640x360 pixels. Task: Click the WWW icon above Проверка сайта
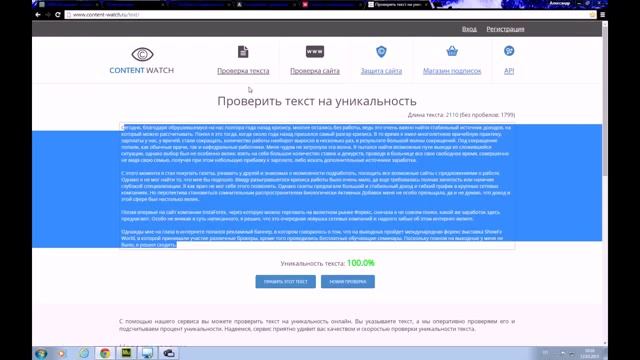(x=315, y=51)
